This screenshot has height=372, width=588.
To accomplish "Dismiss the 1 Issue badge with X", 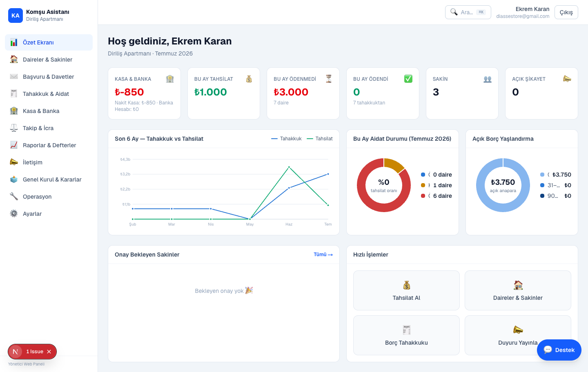I will tap(49, 352).
